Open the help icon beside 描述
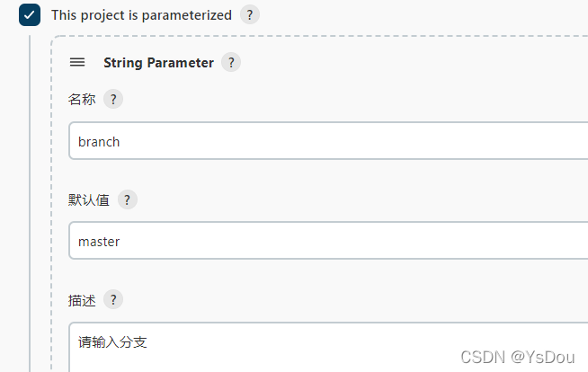Viewport: 588px width, 372px height. (112, 300)
